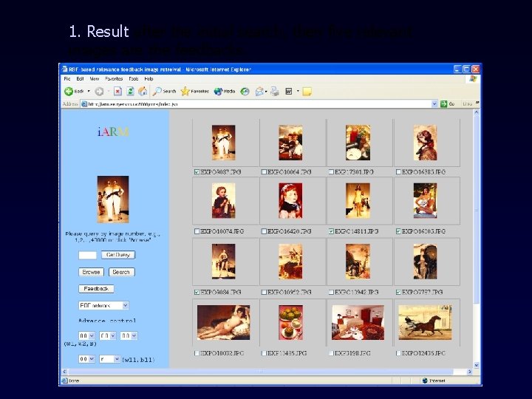
Task: Tick the EXPO16385.JPG checkbox
Action: pyautogui.click(x=398, y=172)
